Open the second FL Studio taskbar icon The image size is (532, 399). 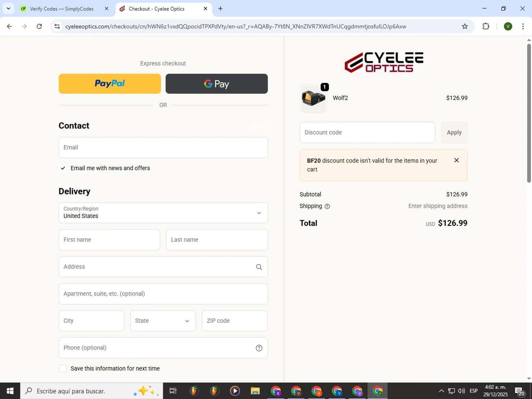click(214, 391)
